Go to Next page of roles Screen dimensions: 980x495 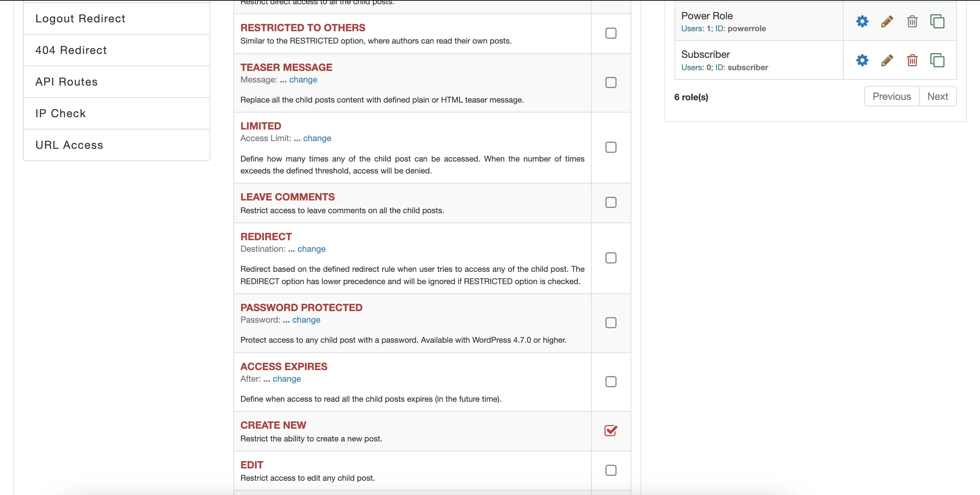coord(938,96)
